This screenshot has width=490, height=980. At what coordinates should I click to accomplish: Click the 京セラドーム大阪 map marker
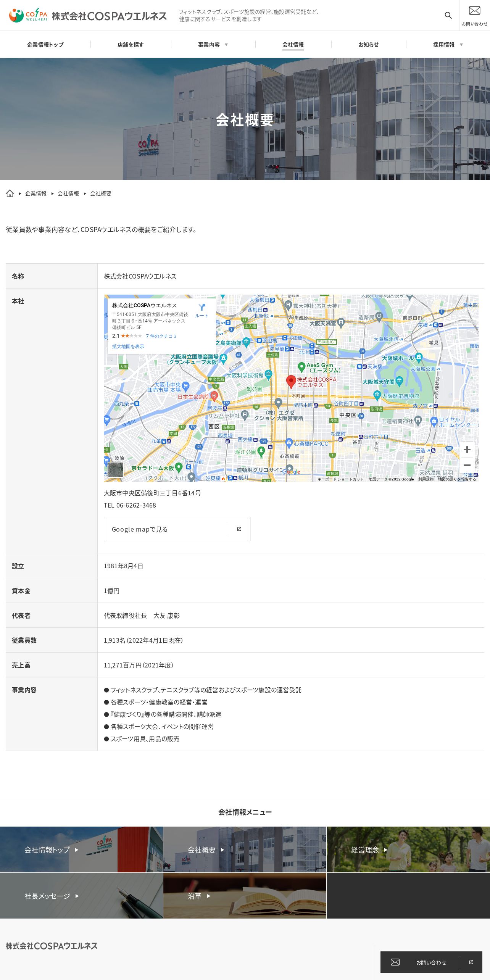tap(179, 468)
